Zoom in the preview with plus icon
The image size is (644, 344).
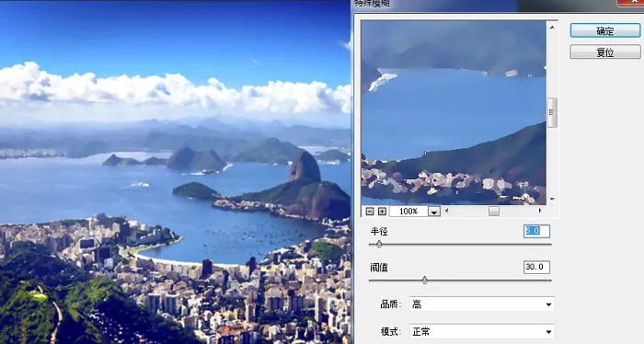[382, 211]
